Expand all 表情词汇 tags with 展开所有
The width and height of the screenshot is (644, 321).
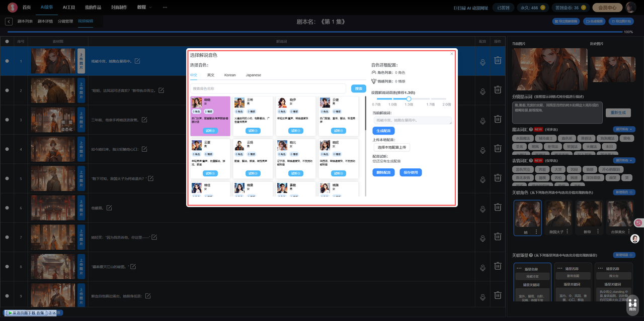click(x=624, y=161)
